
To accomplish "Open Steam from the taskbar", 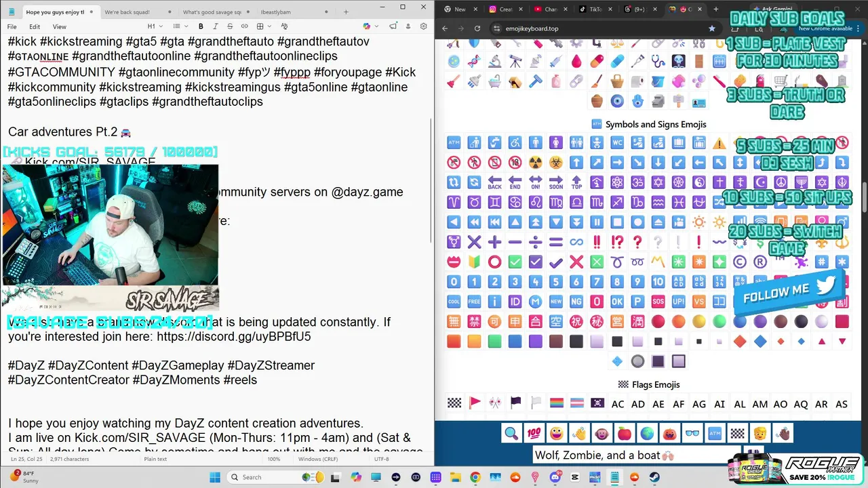I will point(654,477).
